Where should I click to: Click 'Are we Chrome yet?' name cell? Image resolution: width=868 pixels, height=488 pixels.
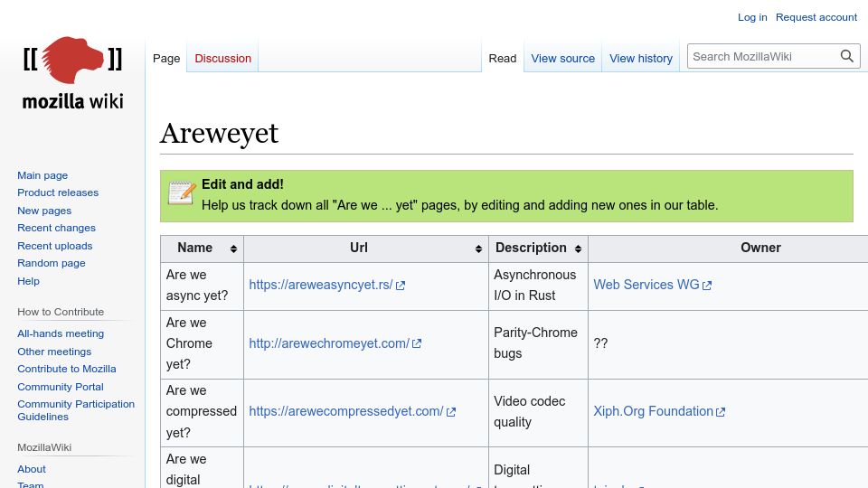(x=202, y=343)
